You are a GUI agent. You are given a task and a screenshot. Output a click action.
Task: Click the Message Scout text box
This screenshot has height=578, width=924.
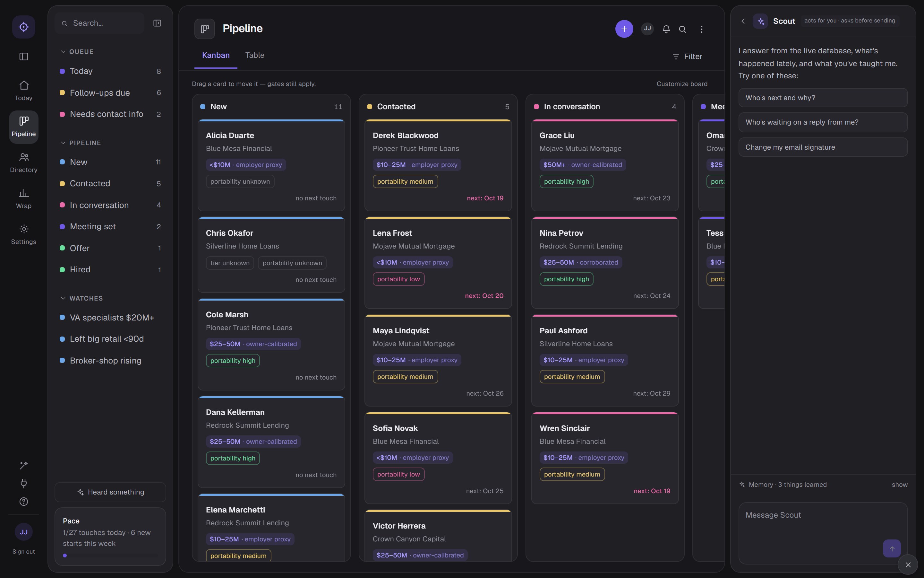(x=823, y=533)
